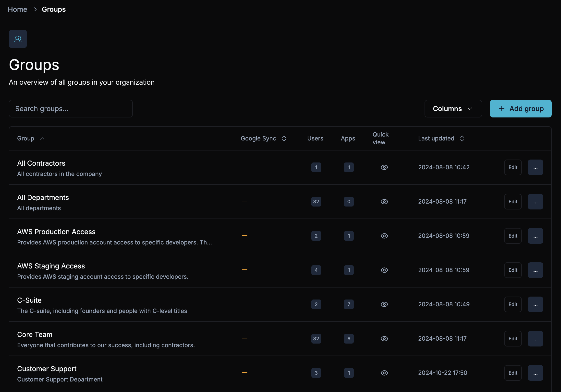This screenshot has height=392, width=561.
Task: Click users count 32 for All Departments
Action: click(x=316, y=202)
